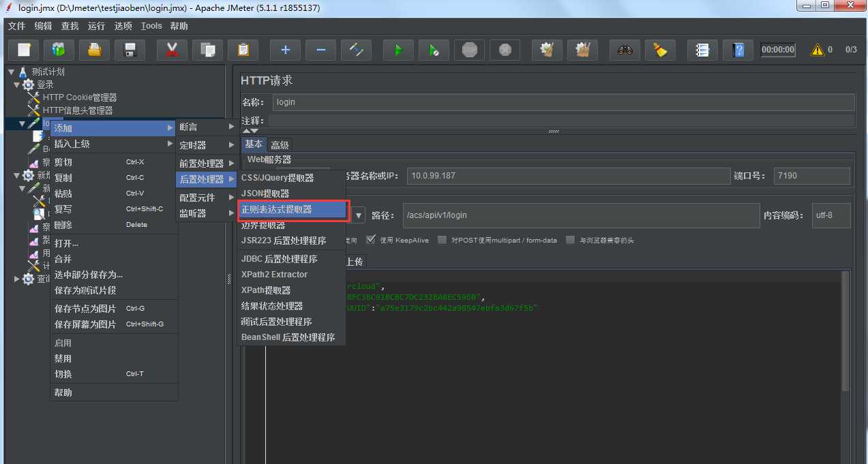Choose JDBC 后置处理程序 entry
868x464 pixels.
tap(291, 259)
